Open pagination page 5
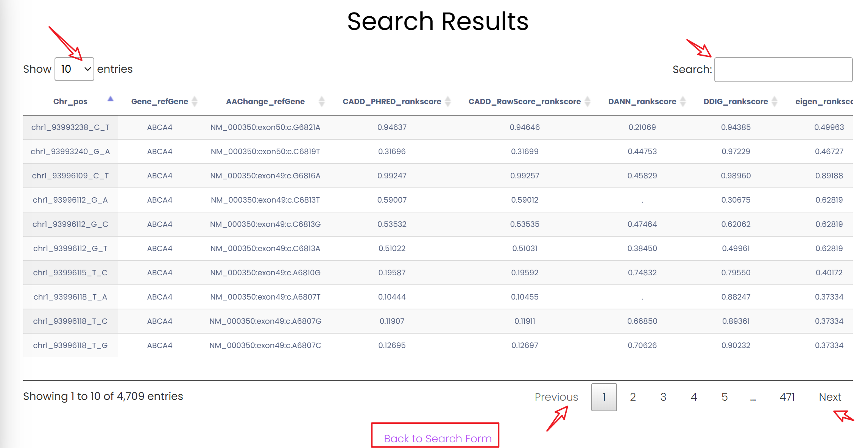 click(724, 397)
